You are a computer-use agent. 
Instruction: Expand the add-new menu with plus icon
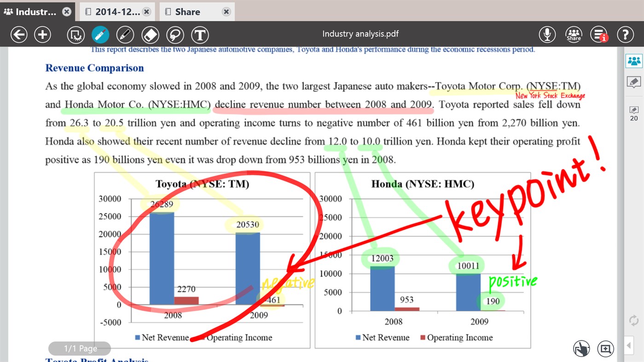pyautogui.click(x=42, y=34)
